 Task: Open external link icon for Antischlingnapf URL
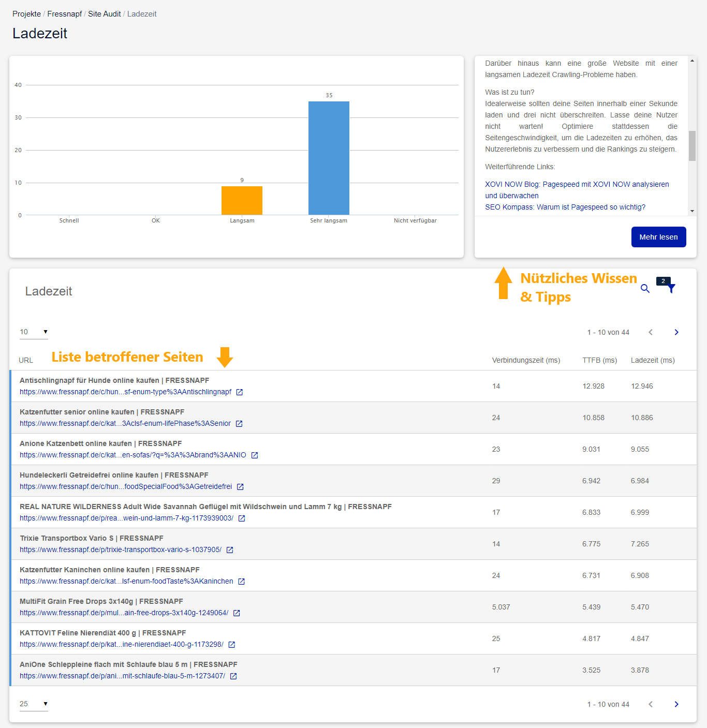tap(240, 392)
